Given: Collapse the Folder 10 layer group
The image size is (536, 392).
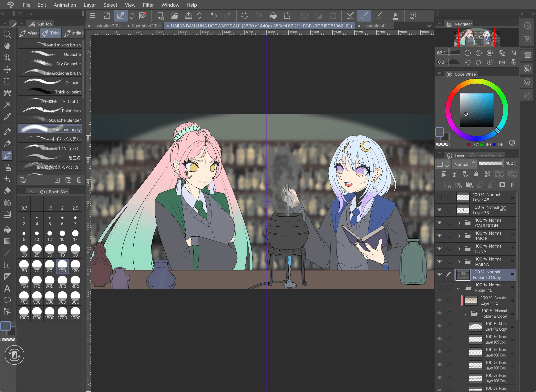Looking at the screenshot, I should (x=458, y=288).
